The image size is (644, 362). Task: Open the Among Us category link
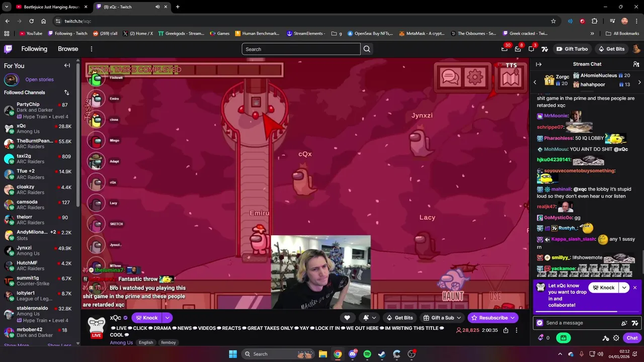click(121, 342)
